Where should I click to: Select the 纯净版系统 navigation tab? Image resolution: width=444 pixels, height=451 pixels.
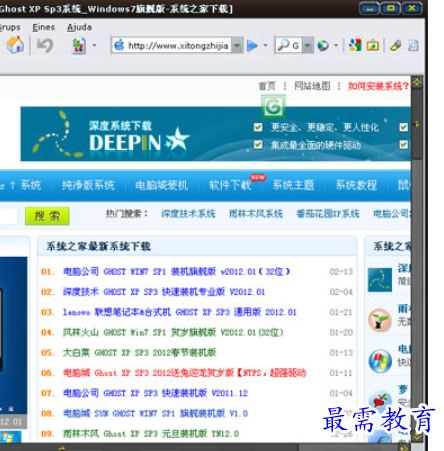click(x=88, y=185)
